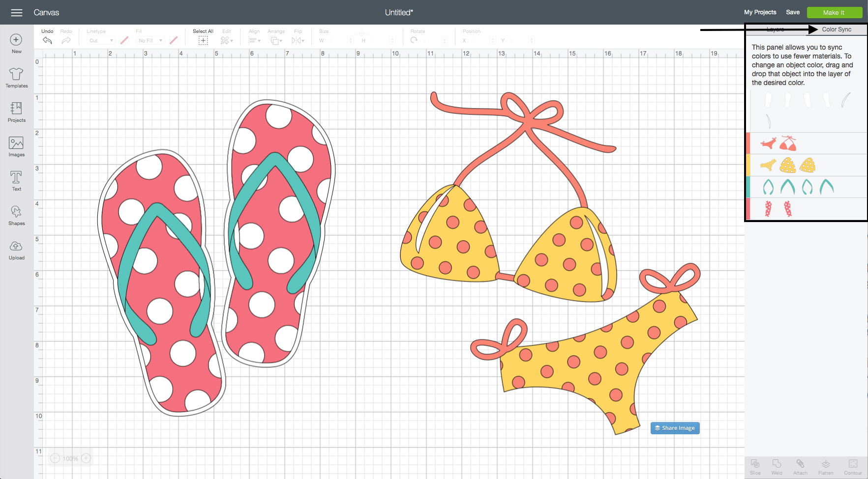Select the Text tool
The height and width of the screenshot is (479, 868).
pyautogui.click(x=16, y=178)
